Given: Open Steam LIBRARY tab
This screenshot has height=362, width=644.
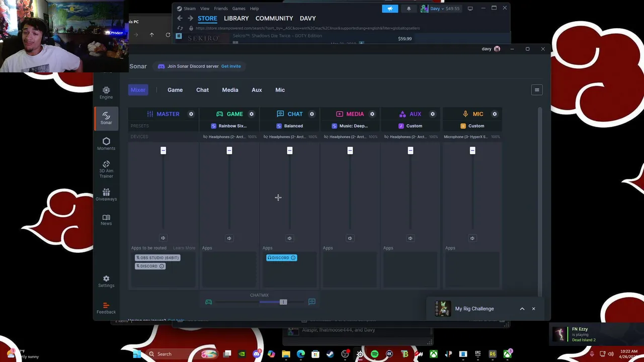Looking at the screenshot, I should click(236, 18).
